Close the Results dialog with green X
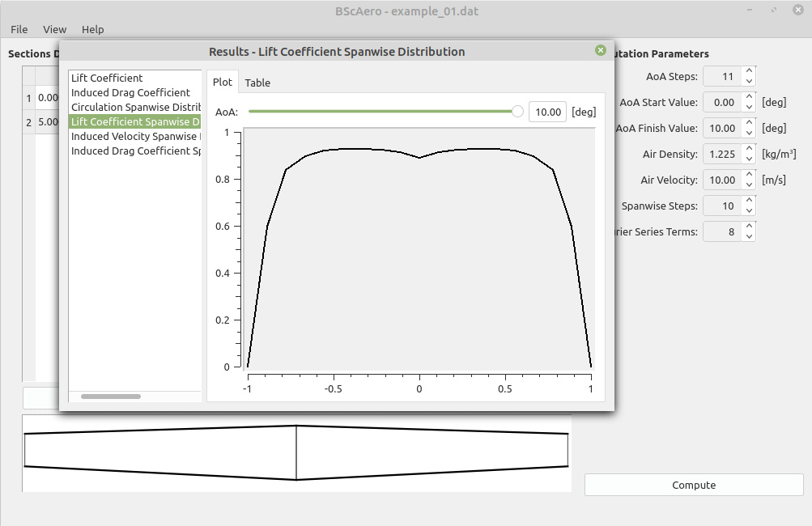Screen dimensions: 812x526 600,50
